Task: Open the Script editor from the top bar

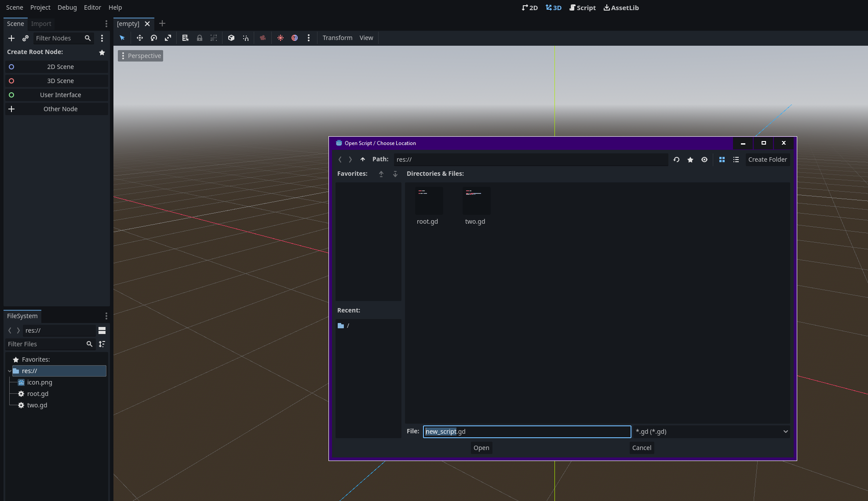Action: (x=582, y=7)
